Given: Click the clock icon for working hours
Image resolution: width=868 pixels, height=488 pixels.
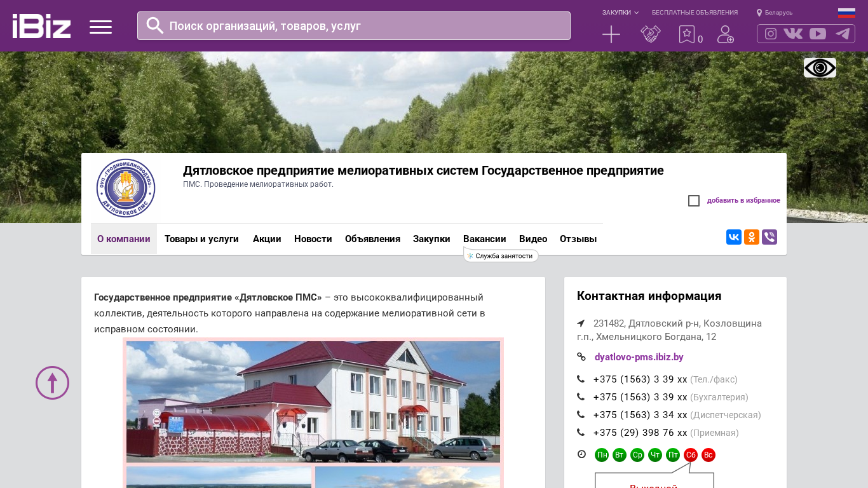Looking at the screenshot, I should click(x=581, y=454).
